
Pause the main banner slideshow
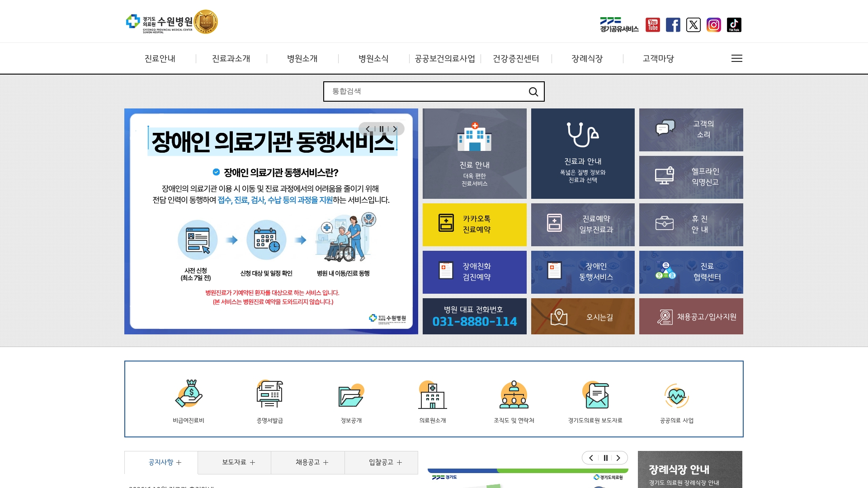(x=381, y=129)
